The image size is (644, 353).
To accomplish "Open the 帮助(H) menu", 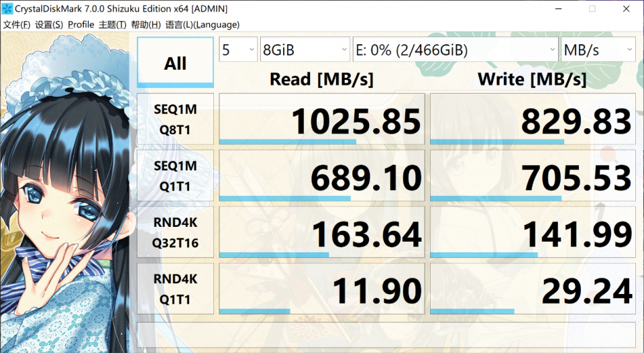I will pyautogui.click(x=146, y=25).
